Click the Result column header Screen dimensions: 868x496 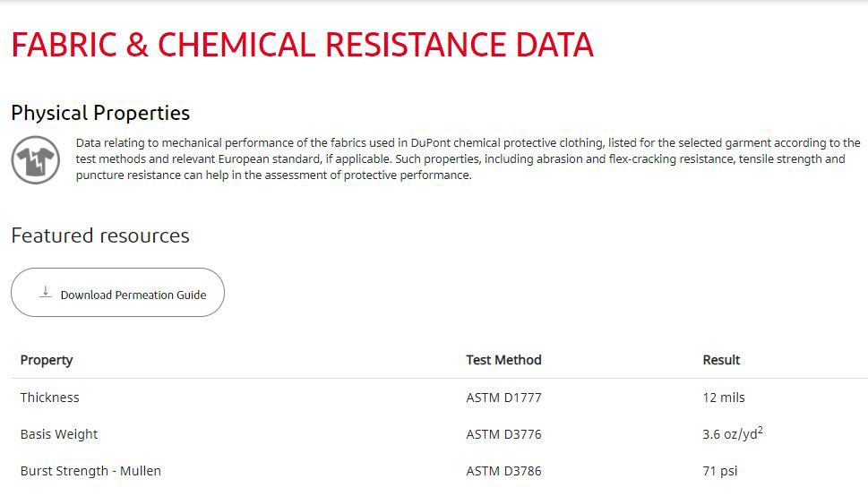(x=721, y=360)
